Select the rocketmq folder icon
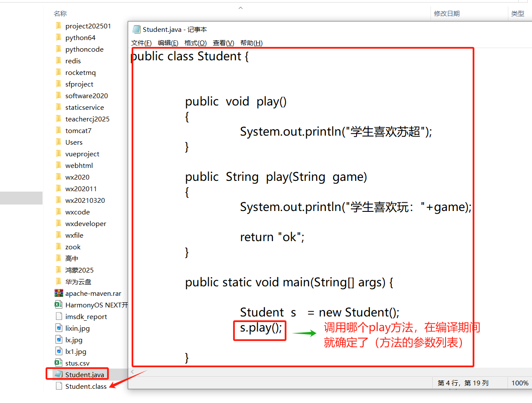Viewport: 532px width, 403px height. [x=58, y=72]
